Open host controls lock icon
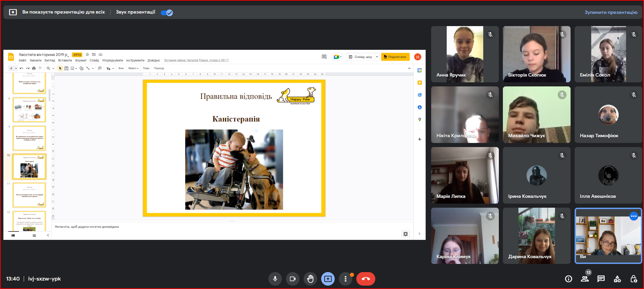This screenshot has height=289, width=644. click(634, 279)
